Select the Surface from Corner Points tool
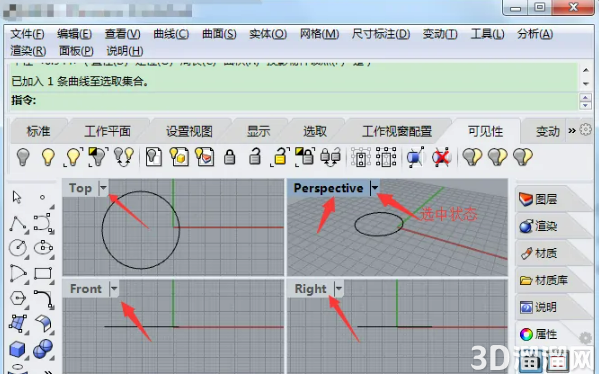The width and height of the screenshot is (599, 374). (18, 324)
